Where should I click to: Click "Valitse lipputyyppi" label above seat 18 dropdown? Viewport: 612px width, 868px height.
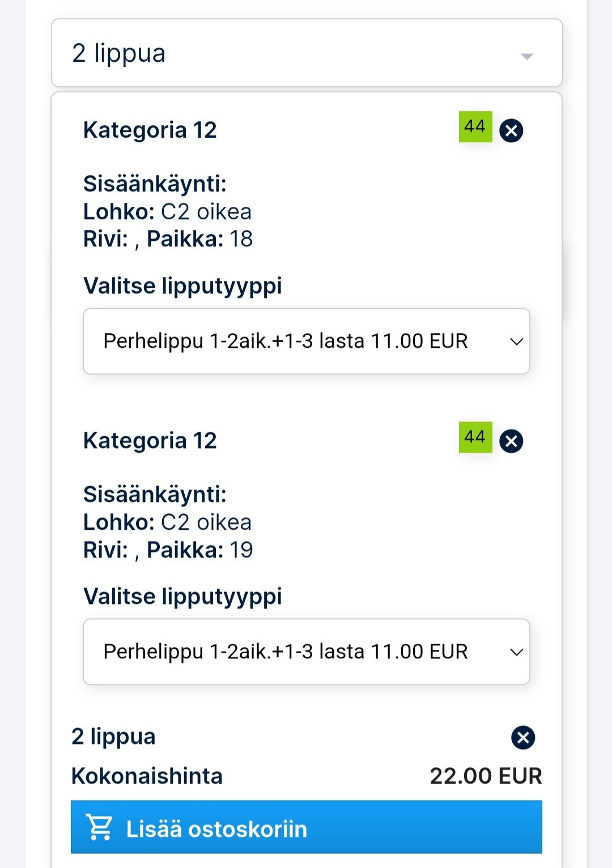pyautogui.click(x=182, y=286)
